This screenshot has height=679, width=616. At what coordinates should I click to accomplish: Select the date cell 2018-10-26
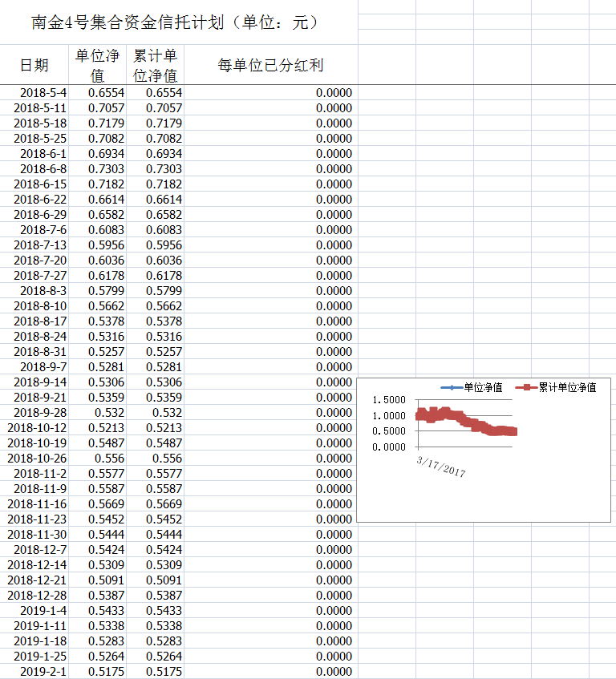pyautogui.click(x=34, y=459)
